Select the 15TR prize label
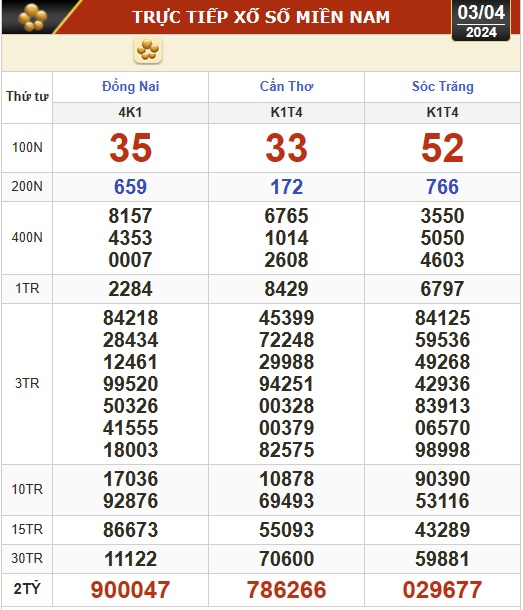Viewport: 523px width, 610px height. pos(27,529)
